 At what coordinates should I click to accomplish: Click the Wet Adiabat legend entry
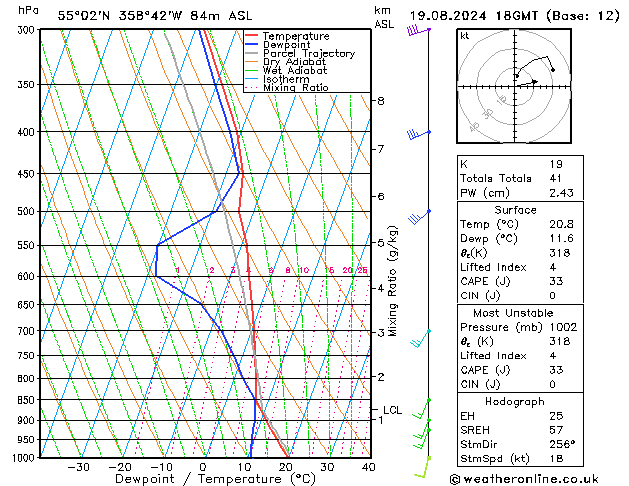point(295,70)
